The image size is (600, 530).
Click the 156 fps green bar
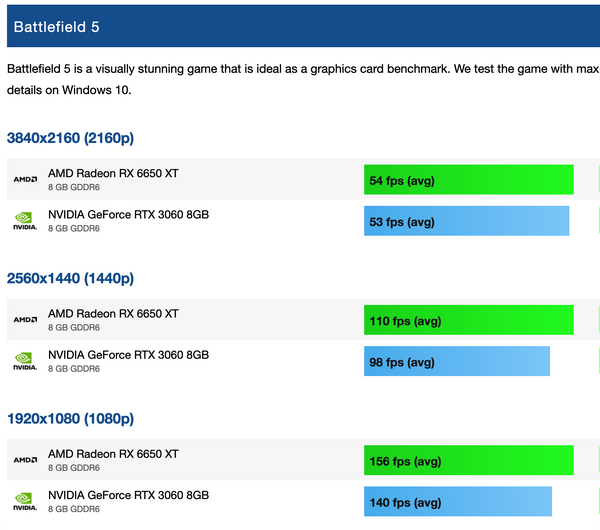[469, 460]
